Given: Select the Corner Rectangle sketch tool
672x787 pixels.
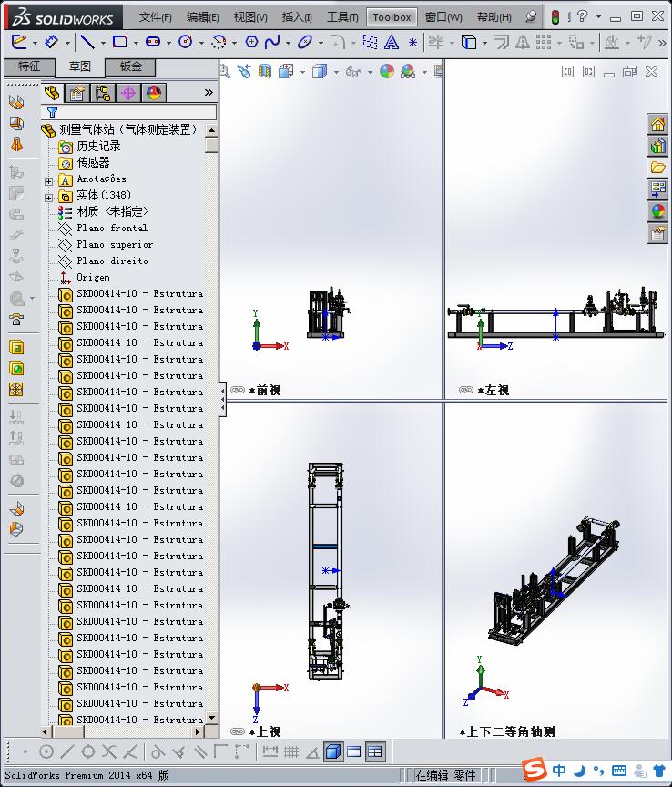Looking at the screenshot, I should (x=120, y=42).
